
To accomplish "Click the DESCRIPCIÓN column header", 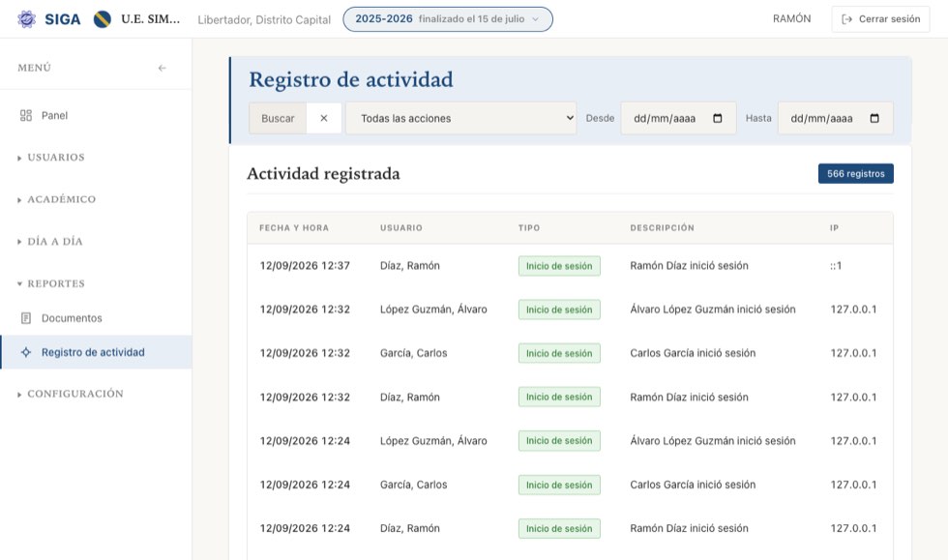I will click(662, 228).
